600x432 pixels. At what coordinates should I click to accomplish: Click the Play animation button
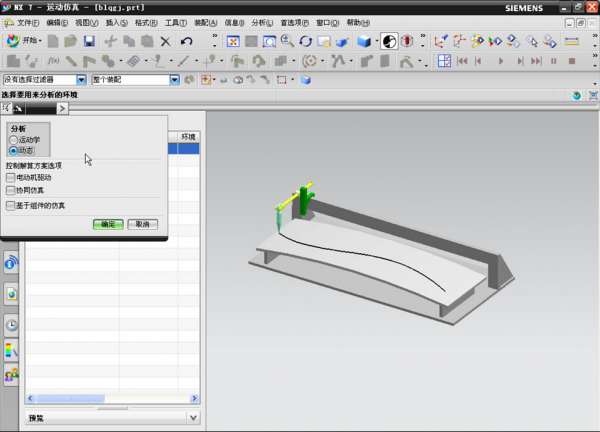(501, 61)
